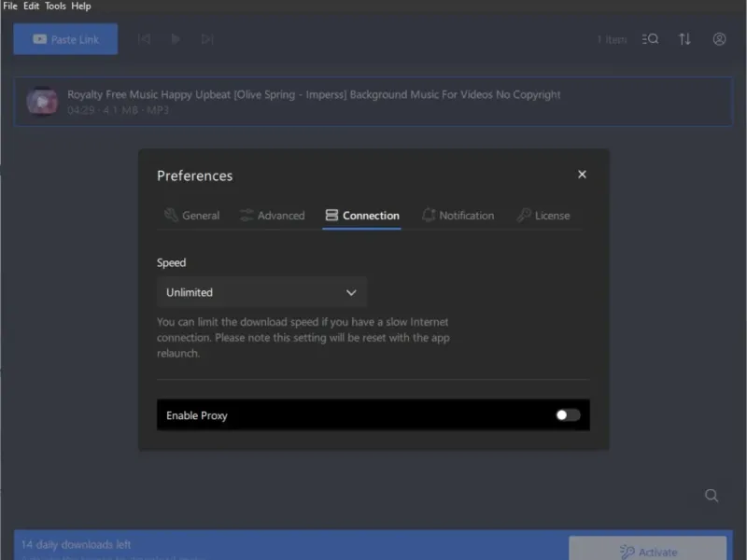The height and width of the screenshot is (560, 747).
Task: Click the play icon in toolbar
Action: click(176, 39)
